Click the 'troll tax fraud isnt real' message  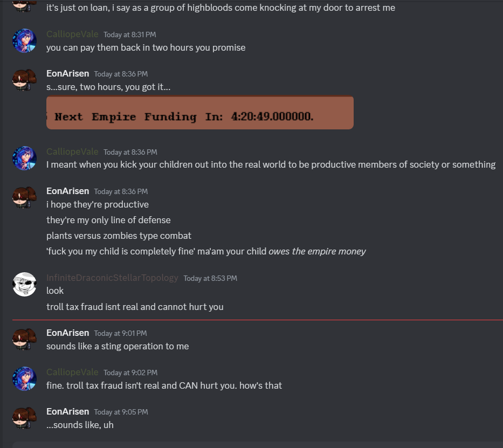[x=135, y=307]
